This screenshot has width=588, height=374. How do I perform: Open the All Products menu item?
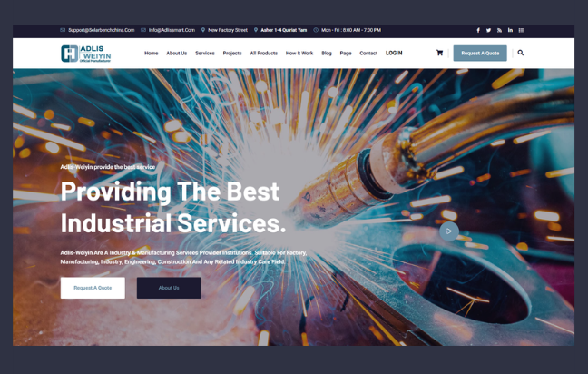[x=264, y=54]
